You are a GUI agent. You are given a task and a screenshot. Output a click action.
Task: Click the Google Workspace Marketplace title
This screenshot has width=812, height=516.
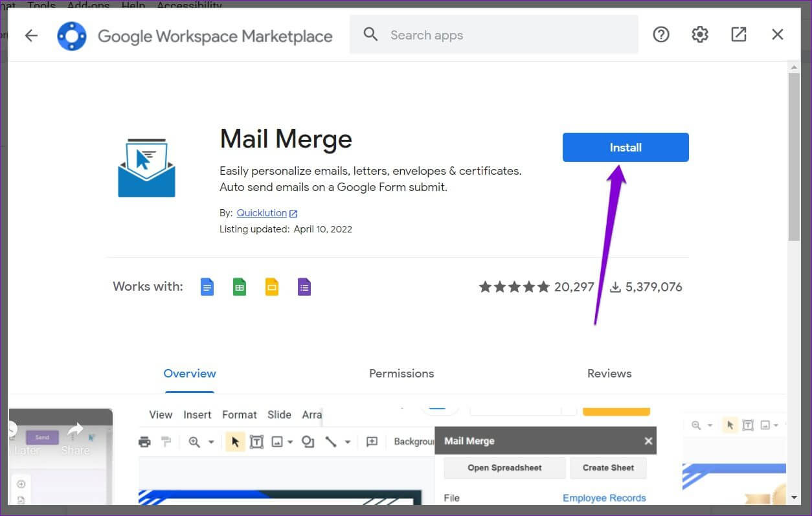[x=215, y=36]
